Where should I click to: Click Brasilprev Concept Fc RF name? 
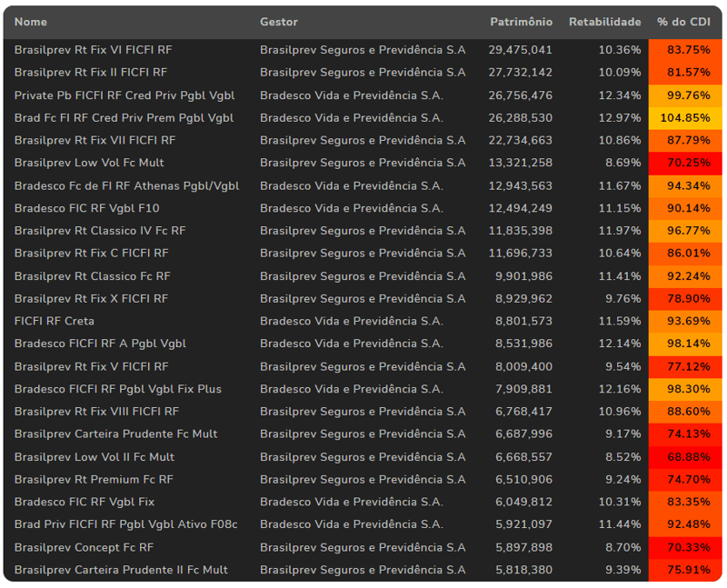click(84, 547)
